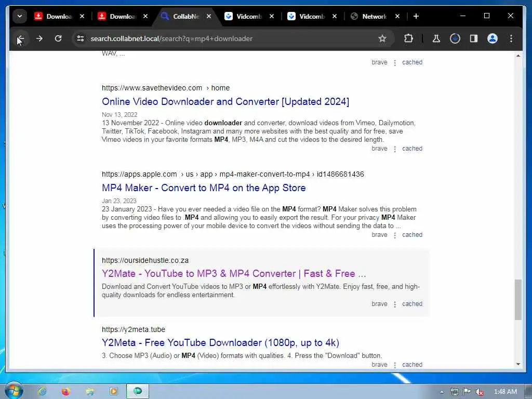Expand the tab search dropdown arrow
The width and height of the screenshot is (532, 399).
(20, 16)
